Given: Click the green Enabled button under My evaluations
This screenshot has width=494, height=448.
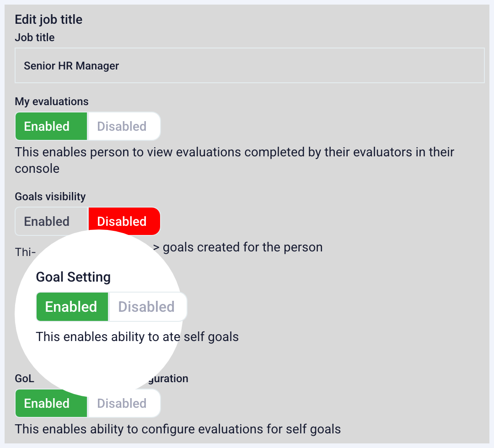Looking at the screenshot, I should [x=51, y=126].
